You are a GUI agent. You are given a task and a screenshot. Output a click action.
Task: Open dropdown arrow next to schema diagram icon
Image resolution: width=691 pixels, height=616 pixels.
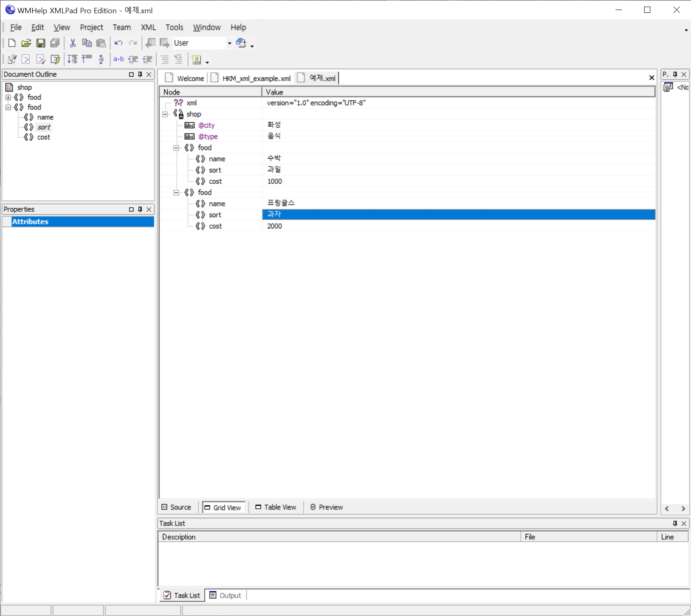(x=207, y=62)
